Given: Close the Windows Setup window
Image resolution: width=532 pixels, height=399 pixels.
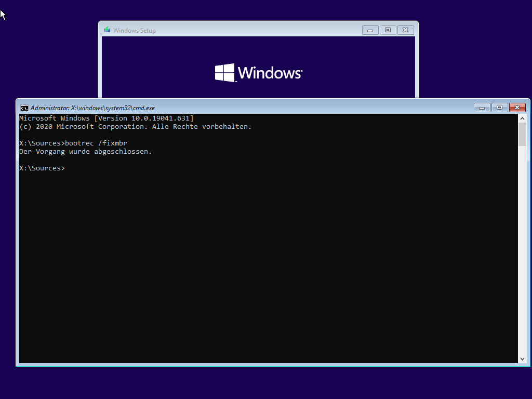Looking at the screenshot, I should [x=406, y=30].
